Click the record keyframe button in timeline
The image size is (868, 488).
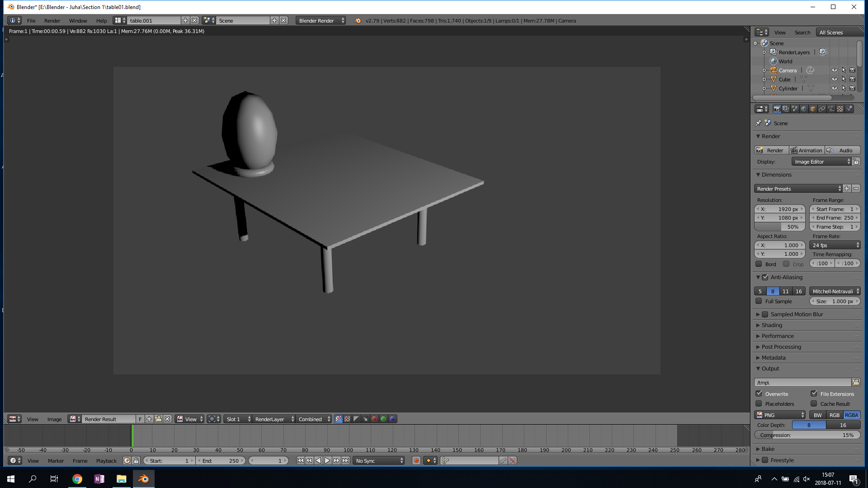pos(416,460)
